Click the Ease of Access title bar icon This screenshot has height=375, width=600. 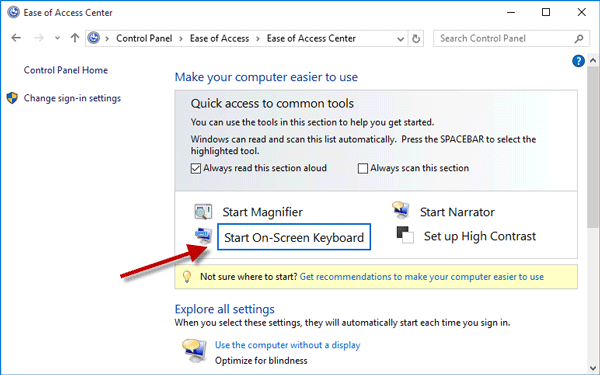click(x=13, y=12)
